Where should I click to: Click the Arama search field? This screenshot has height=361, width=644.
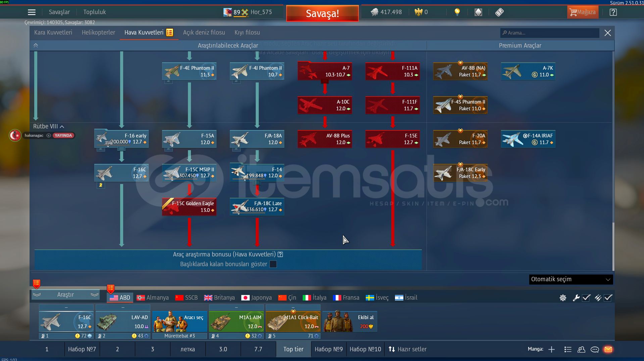coord(550,33)
